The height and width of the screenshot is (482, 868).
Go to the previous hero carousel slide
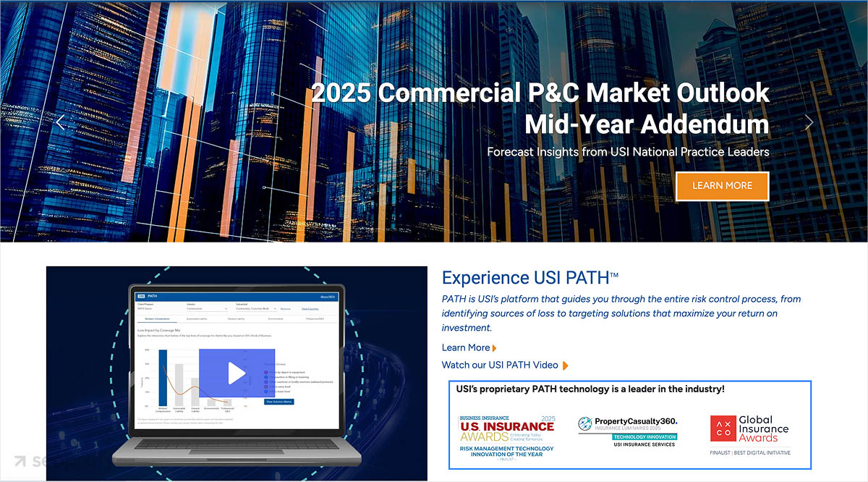point(61,122)
